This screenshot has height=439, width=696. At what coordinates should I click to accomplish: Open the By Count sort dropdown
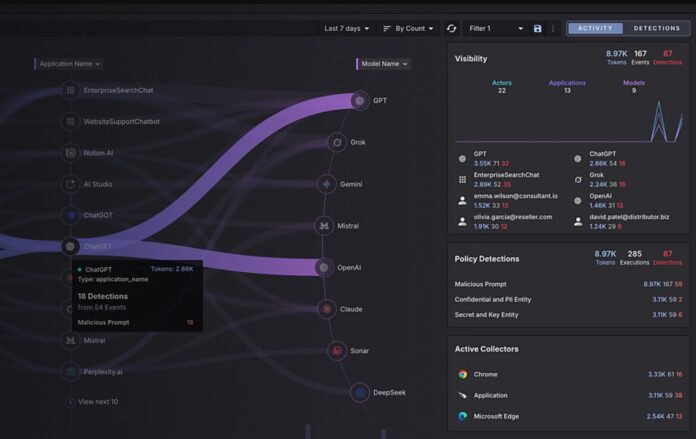coord(408,28)
